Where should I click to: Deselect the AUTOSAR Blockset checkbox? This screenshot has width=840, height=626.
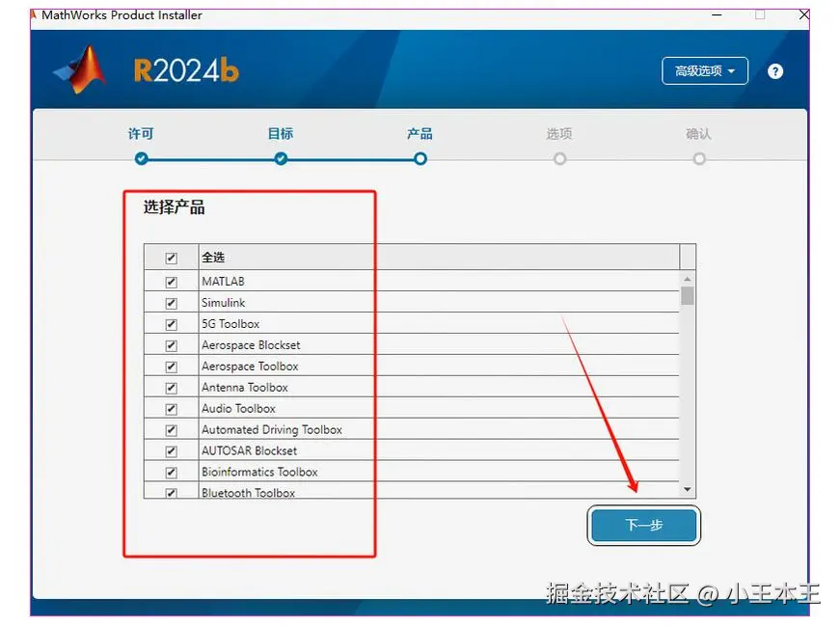click(171, 450)
